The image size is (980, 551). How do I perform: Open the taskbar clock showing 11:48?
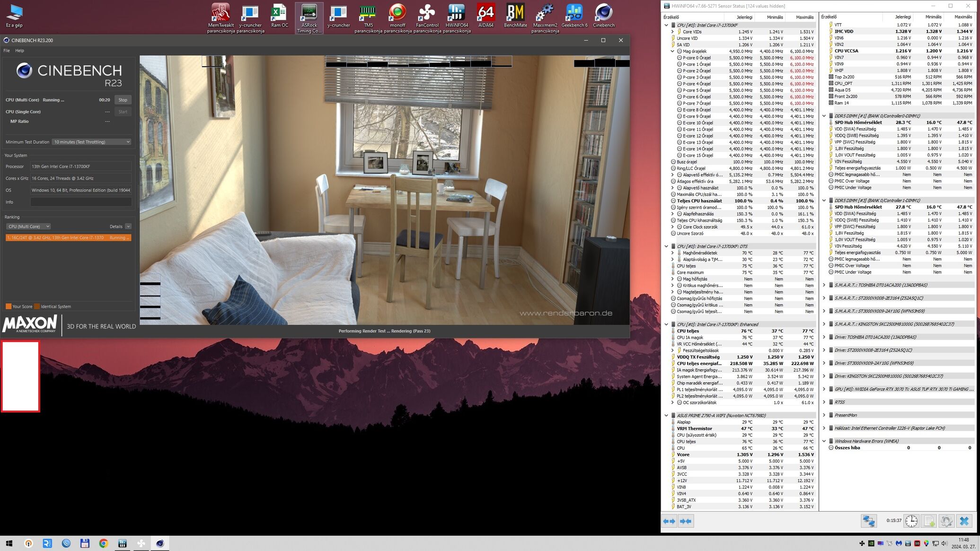click(x=963, y=543)
